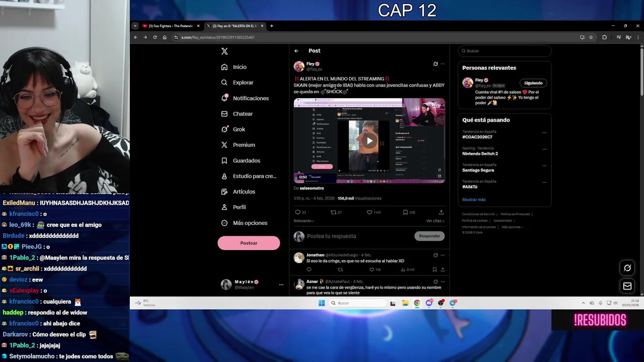The image size is (644, 362).
Task: Open the tab search dropdown
Action: coord(135,26)
